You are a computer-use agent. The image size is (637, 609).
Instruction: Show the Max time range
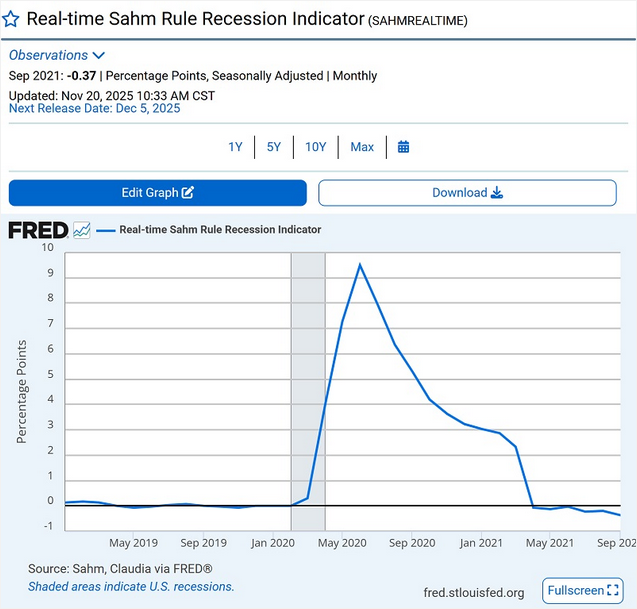click(x=362, y=147)
